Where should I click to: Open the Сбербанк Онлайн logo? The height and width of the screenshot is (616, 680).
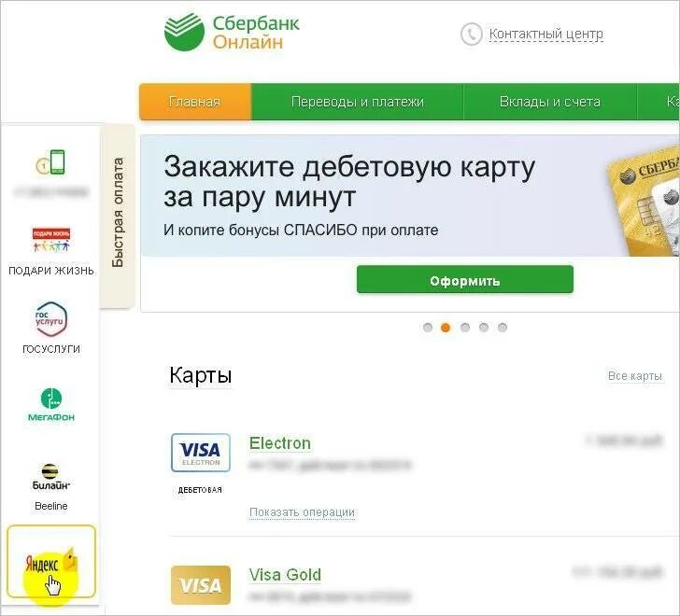coord(232,32)
